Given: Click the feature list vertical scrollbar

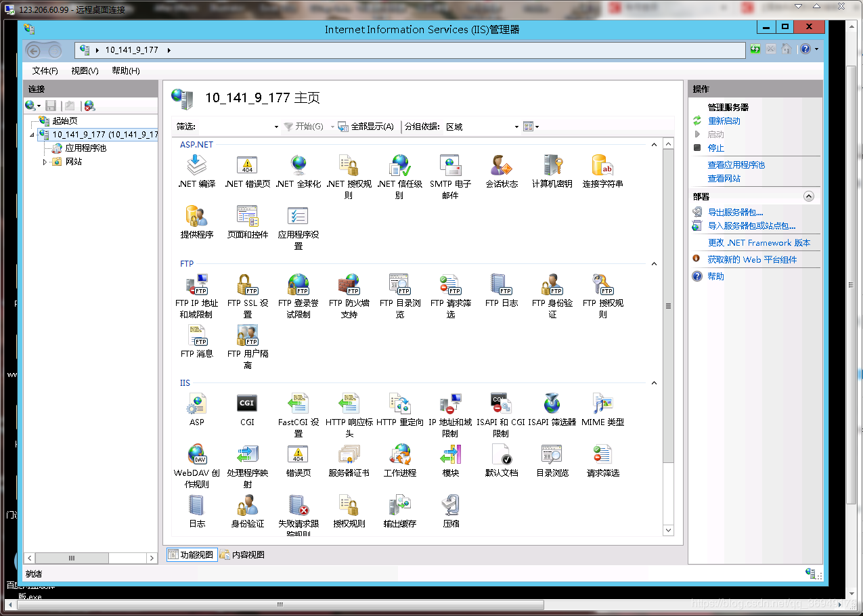Looking at the screenshot, I should pos(669,307).
